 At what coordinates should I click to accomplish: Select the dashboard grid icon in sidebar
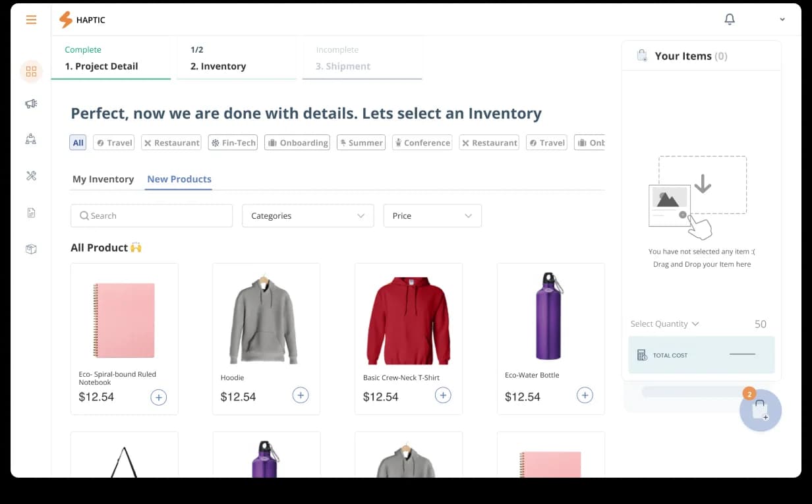click(31, 71)
